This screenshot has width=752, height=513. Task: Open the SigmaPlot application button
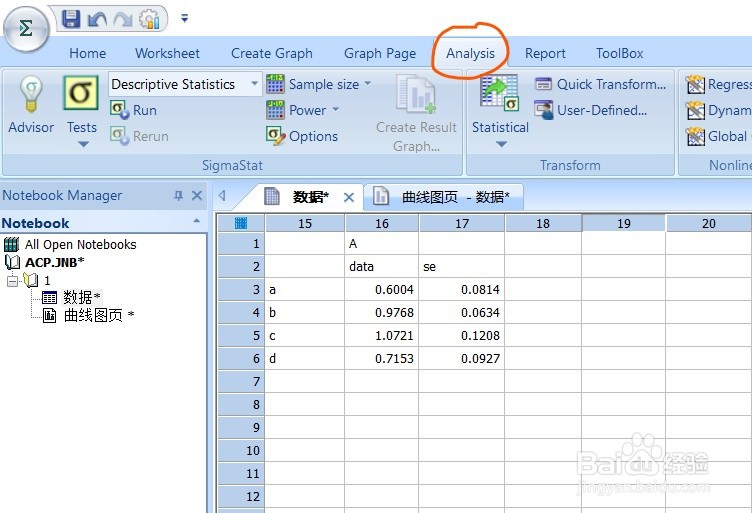(26, 29)
